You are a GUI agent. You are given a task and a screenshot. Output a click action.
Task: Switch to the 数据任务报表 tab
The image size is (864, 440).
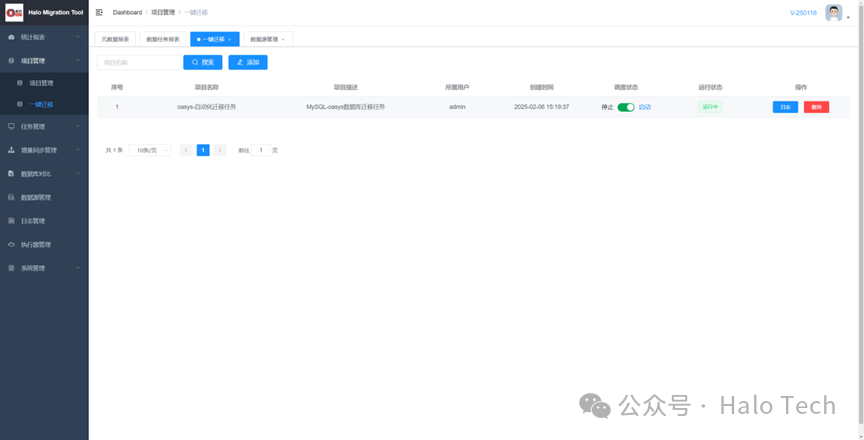tap(163, 40)
